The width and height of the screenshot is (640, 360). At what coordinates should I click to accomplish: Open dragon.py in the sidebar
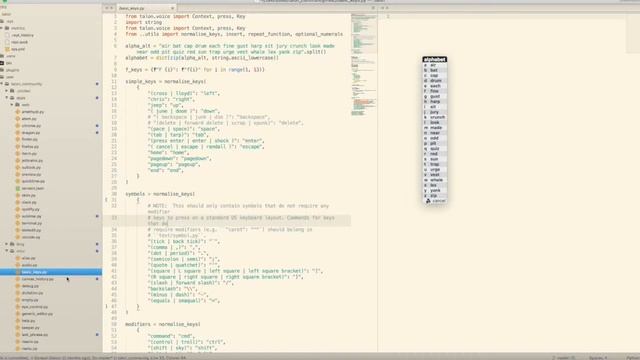pos(31,133)
